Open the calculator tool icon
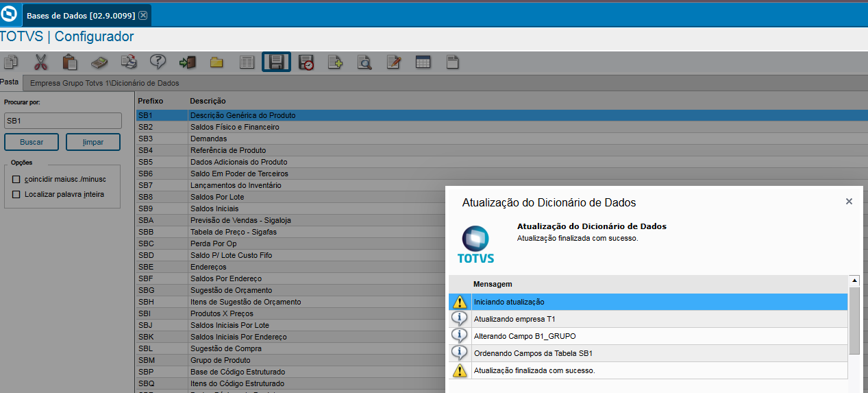The width and height of the screenshot is (868, 393). (99, 62)
